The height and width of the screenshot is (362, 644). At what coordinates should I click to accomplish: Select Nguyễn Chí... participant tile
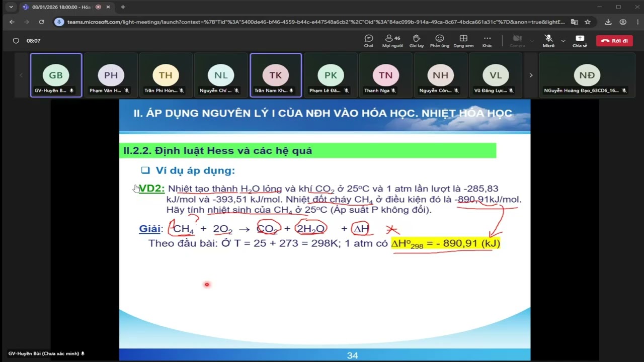click(221, 75)
